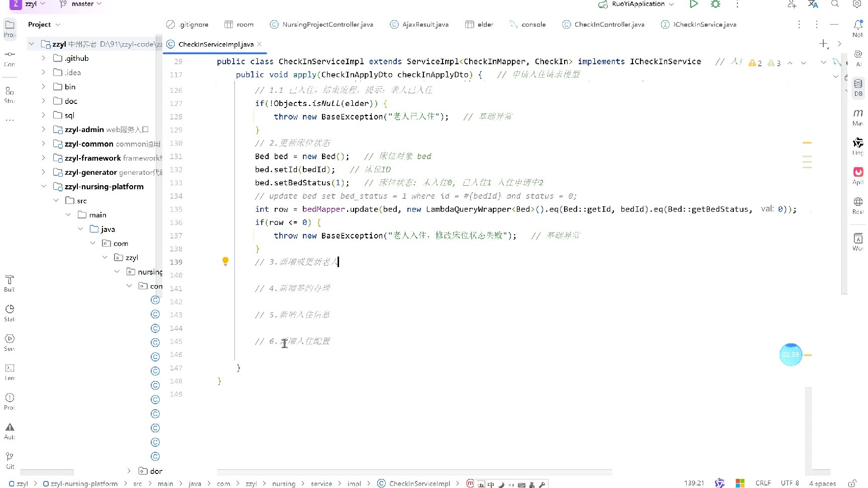This screenshot has height=488, width=868.
Task: Open the RuoYiApplication run configuration dropdown
Action: click(636, 4)
